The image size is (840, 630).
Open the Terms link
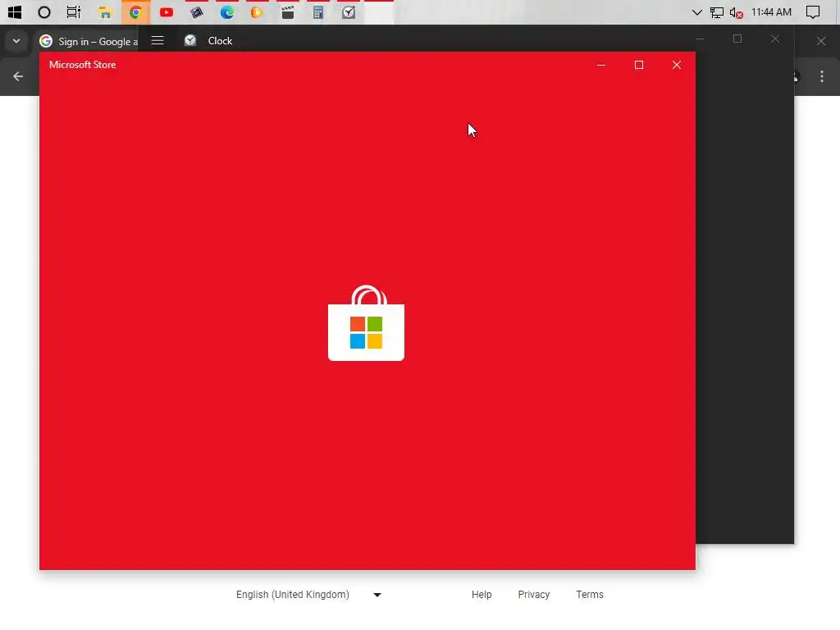[x=589, y=595]
